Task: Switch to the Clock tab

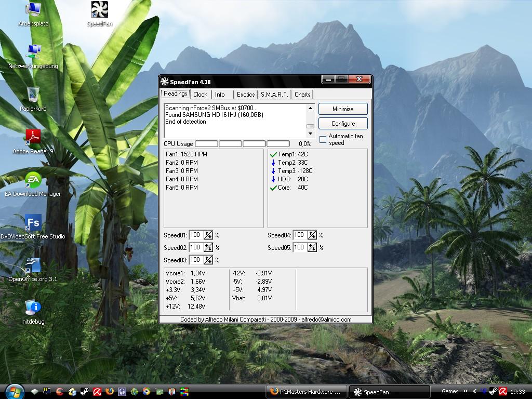Action: click(200, 95)
